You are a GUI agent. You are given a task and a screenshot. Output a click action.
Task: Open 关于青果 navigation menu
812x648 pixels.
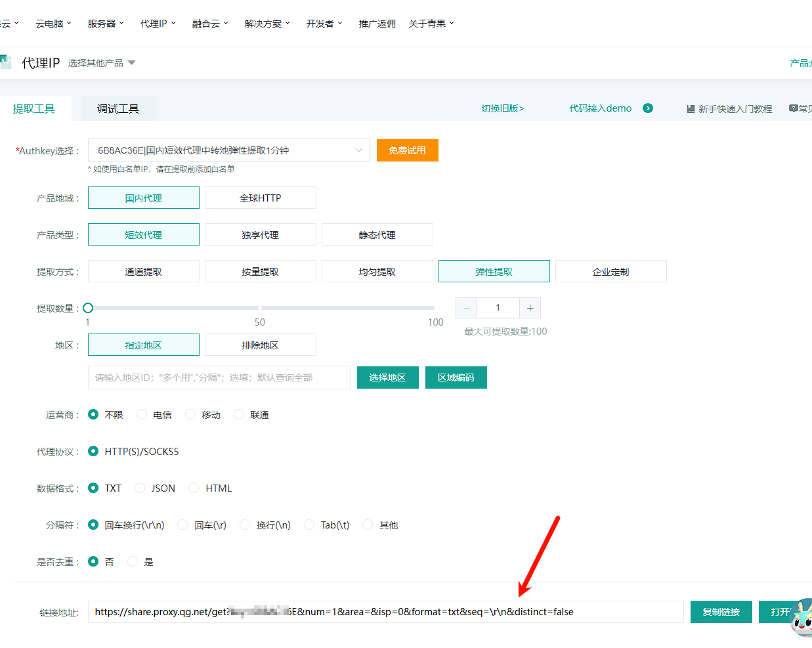tap(431, 24)
